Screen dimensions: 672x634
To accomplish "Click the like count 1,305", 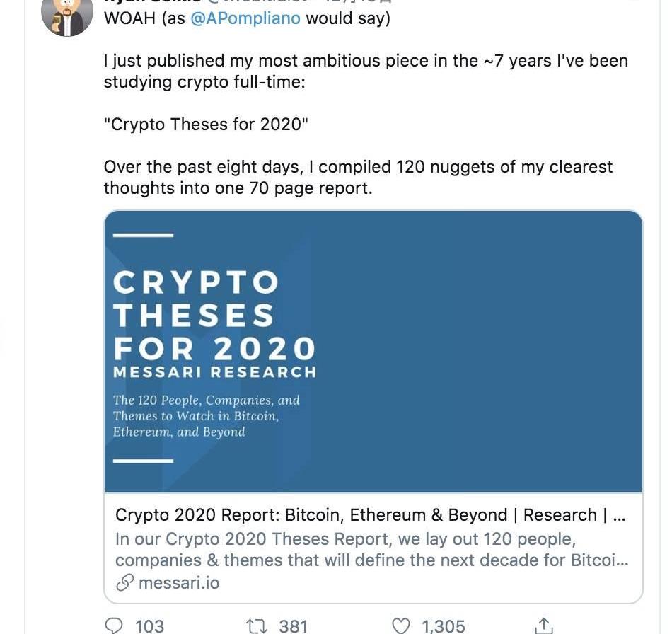I will [x=443, y=626].
